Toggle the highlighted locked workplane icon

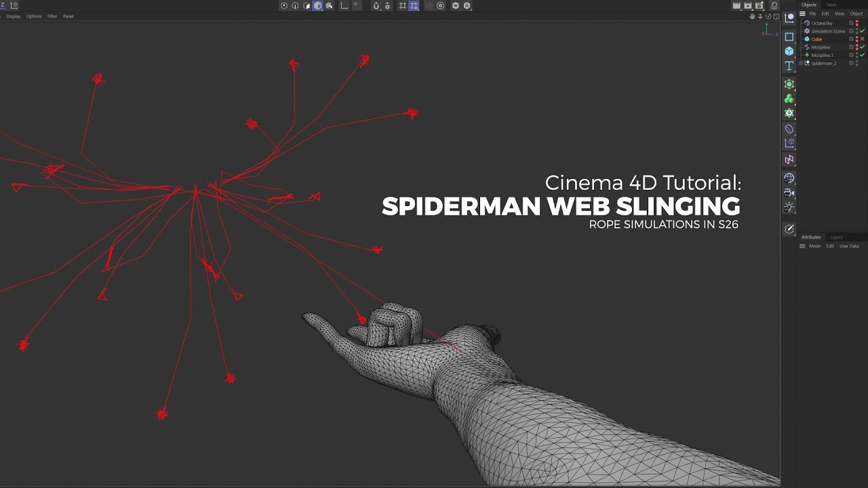[x=414, y=5]
